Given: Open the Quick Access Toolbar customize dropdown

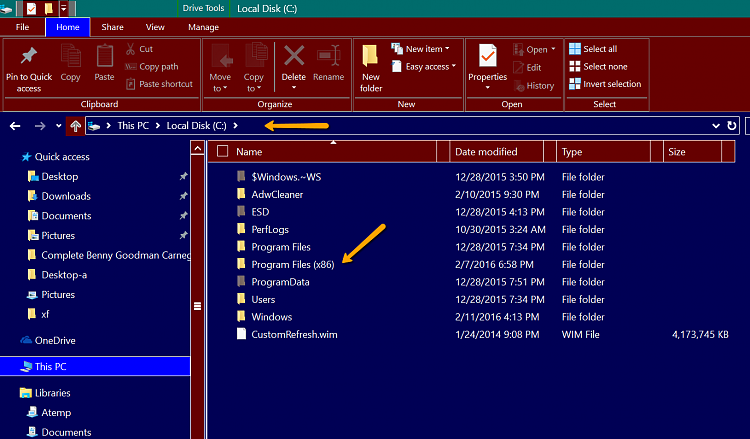Looking at the screenshot, I should [x=64, y=8].
